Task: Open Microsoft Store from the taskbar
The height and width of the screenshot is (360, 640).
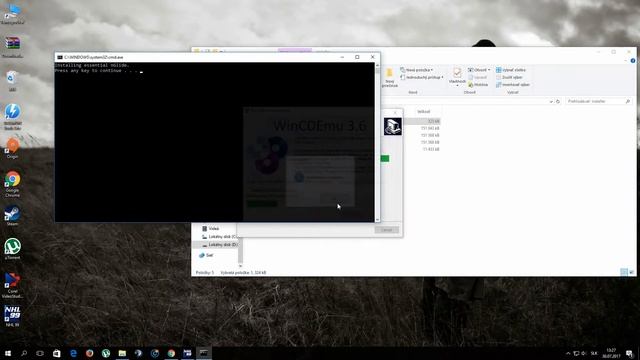Action: click(56, 353)
